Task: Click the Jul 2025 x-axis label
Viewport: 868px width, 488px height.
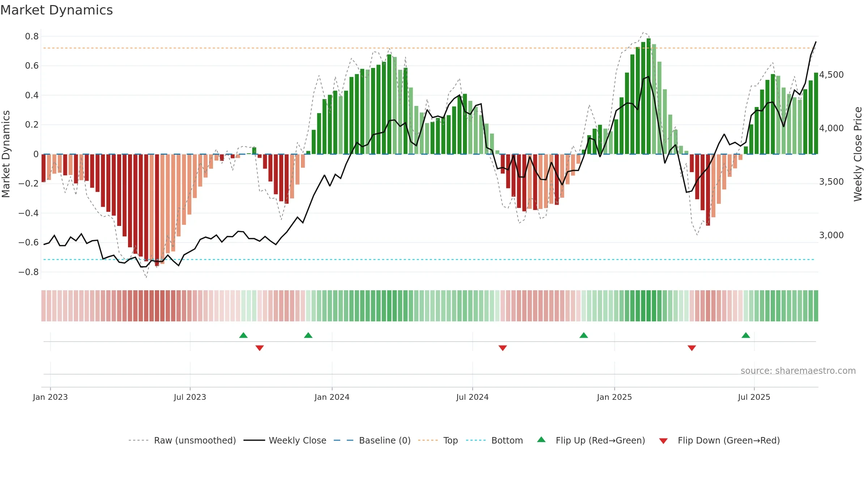Action: [754, 397]
